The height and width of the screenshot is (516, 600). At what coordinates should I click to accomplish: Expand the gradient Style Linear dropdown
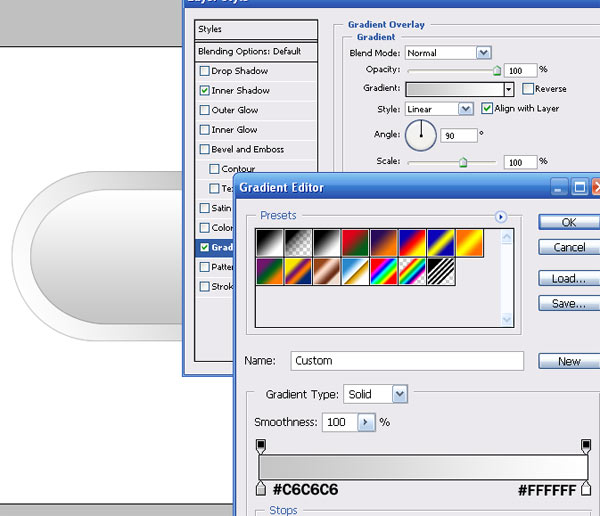(439, 109)
